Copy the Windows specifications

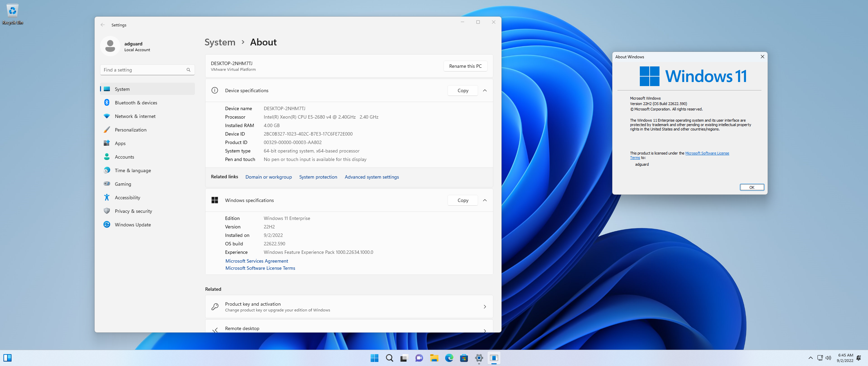pos(463,200)
